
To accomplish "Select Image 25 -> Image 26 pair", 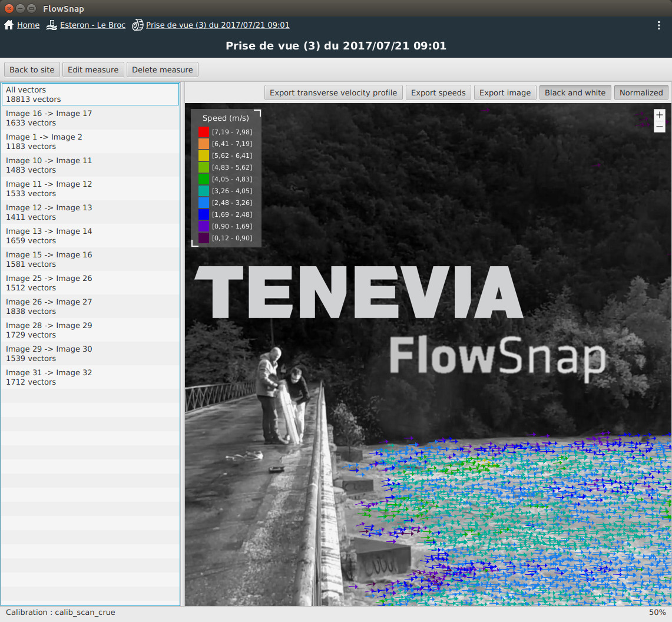I will [x=90, y=283].
